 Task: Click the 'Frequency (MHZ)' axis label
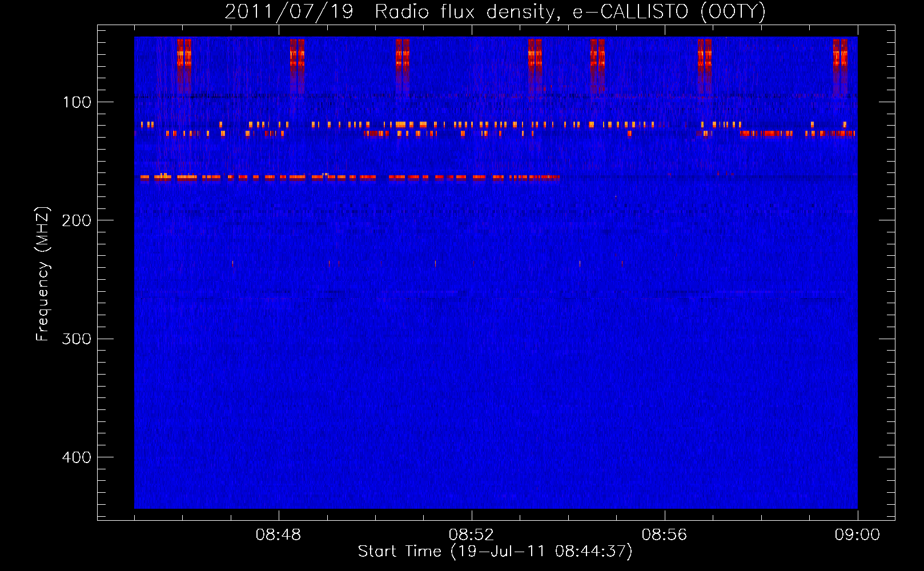(x=43, y=274)
